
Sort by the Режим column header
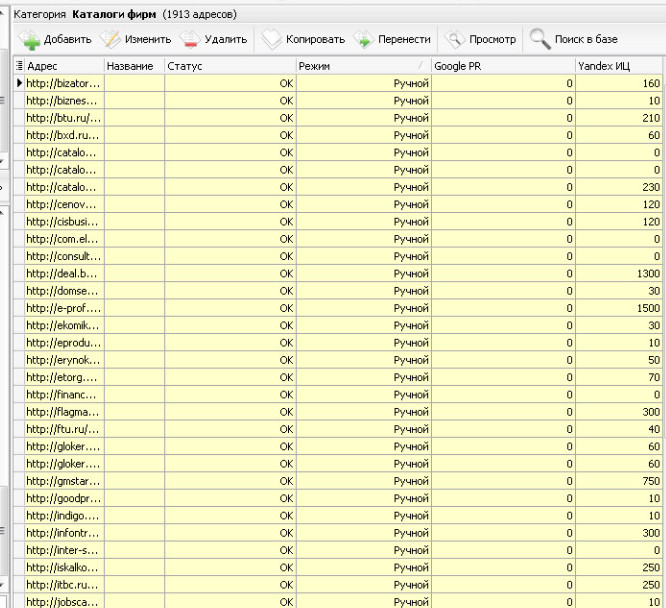click(364, 66)
